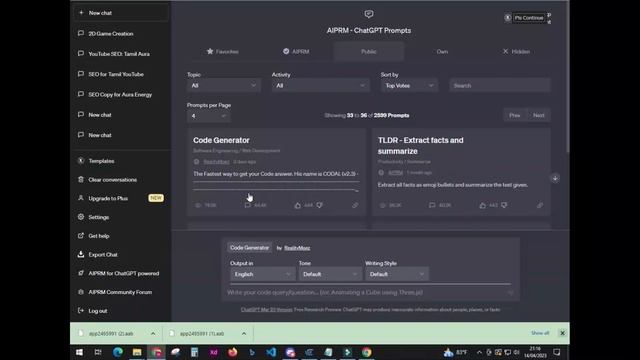Click comments icon on TLDR card
The height and width of the screenshot is (360, 640).
coord(432,205)
